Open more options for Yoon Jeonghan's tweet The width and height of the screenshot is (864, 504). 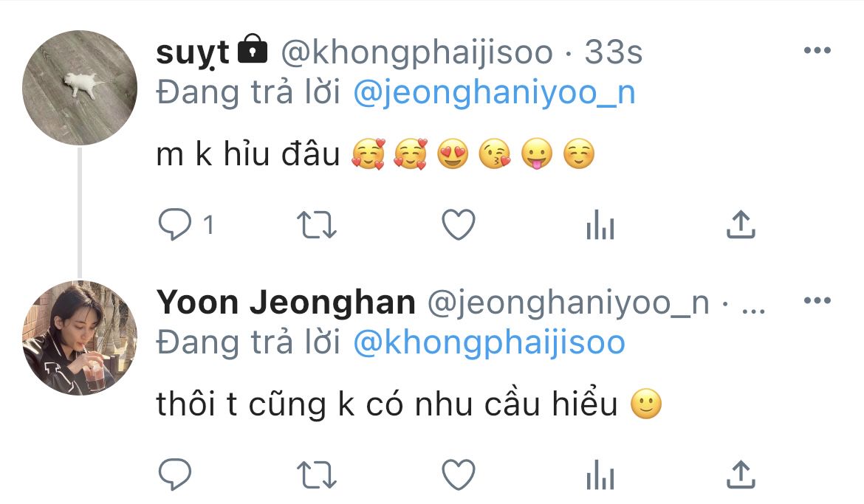pos(817,301)
